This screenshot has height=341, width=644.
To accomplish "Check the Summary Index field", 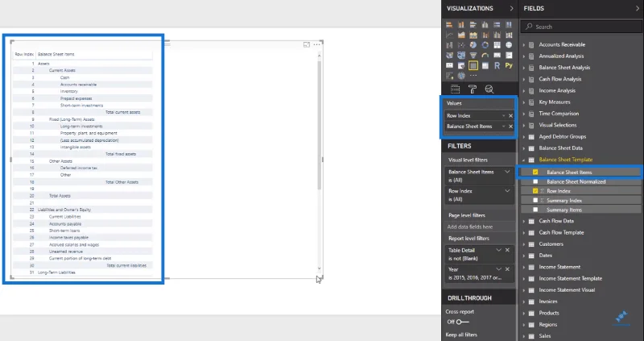I will coord(535,200).
